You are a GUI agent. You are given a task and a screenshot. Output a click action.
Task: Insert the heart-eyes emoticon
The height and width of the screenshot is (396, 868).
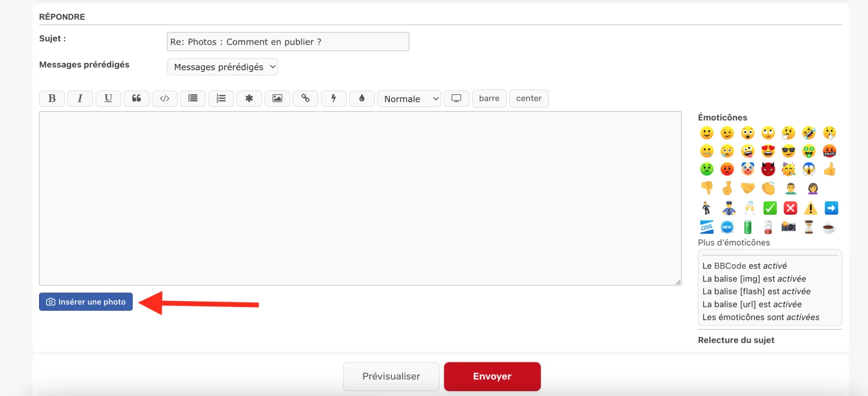[768, 151]
